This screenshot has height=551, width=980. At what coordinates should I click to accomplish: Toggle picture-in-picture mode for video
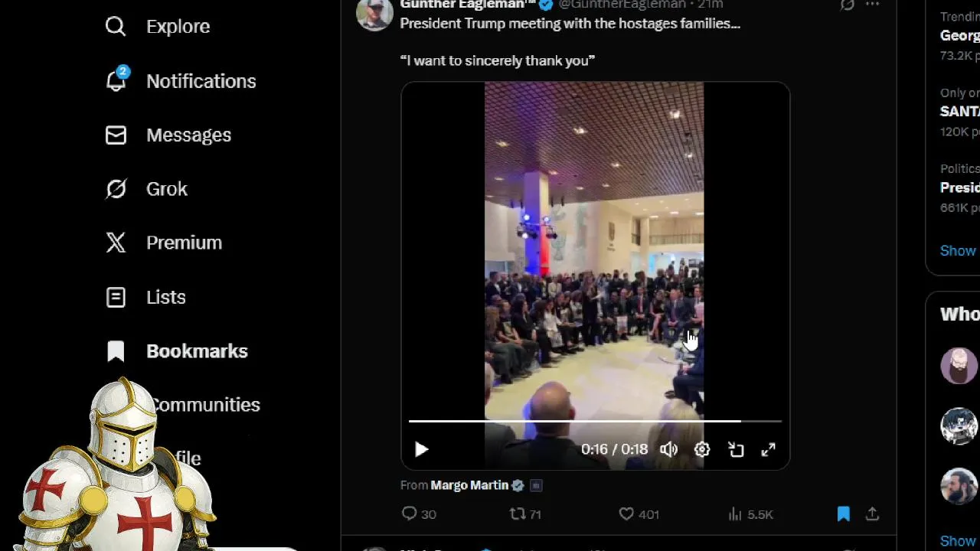[736, 450]
